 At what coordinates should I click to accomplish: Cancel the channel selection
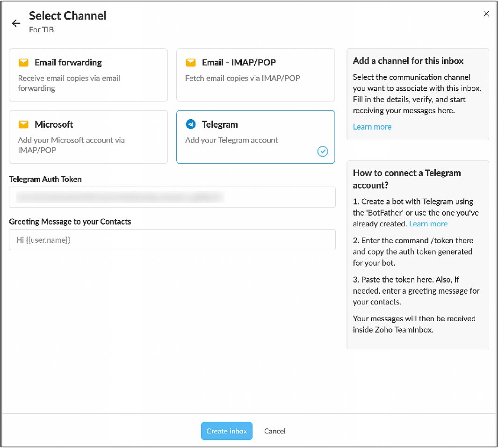(x=275, y=431)
